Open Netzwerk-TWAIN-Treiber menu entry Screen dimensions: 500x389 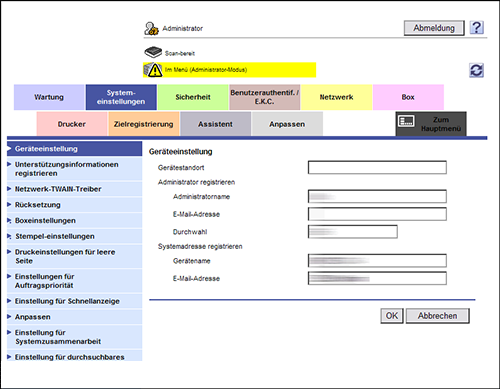pyautogui.click(x=74, y=189)
